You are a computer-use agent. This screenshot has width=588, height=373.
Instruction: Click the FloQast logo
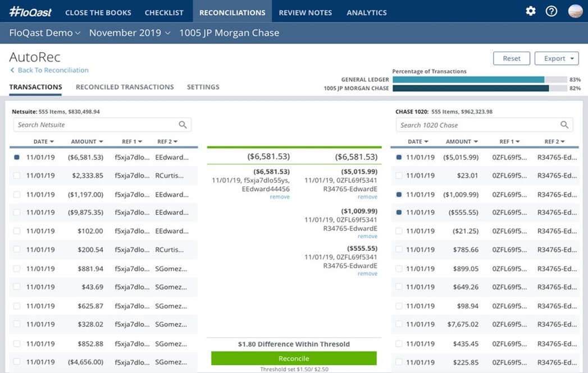pyautogui.click(x=31, y=11)
